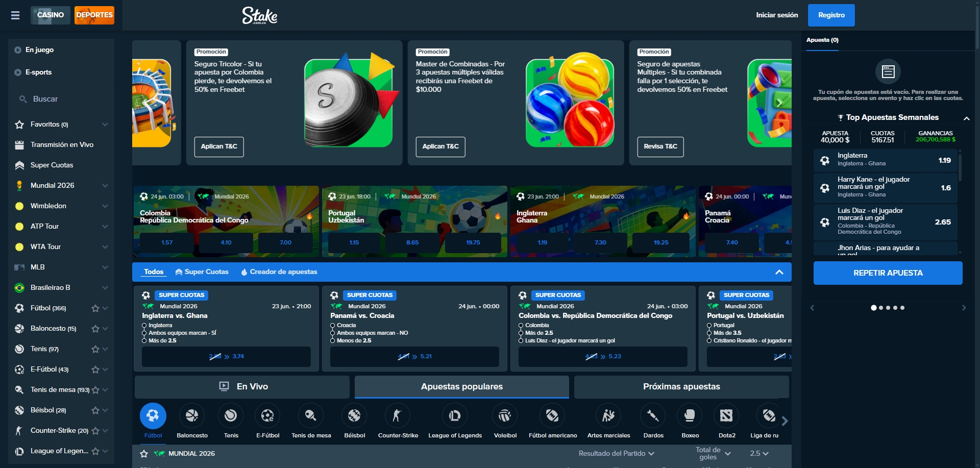Switch to the Apuestas populares tab
This screenshot has width=980, height=468.
461,387
